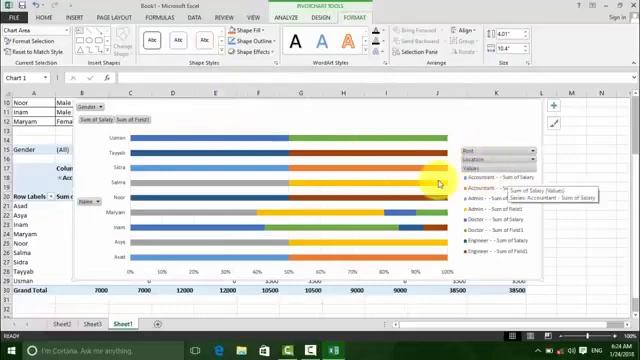The image size is (640, 360).
Task: Open Chart Styles brush button beside chart
Action: click(x=554, y=123)
